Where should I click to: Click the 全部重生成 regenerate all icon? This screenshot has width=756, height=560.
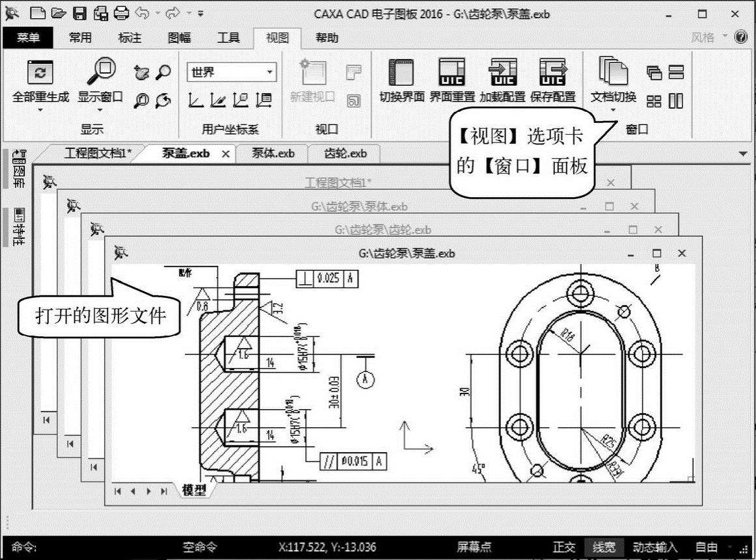pos(40,72)
